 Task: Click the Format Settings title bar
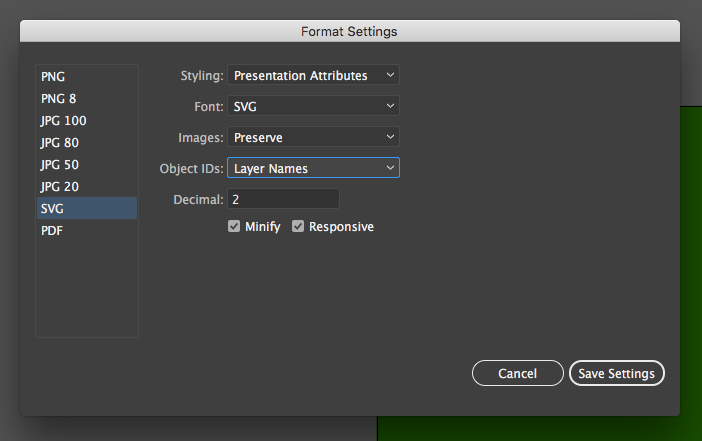click(349, 32)
